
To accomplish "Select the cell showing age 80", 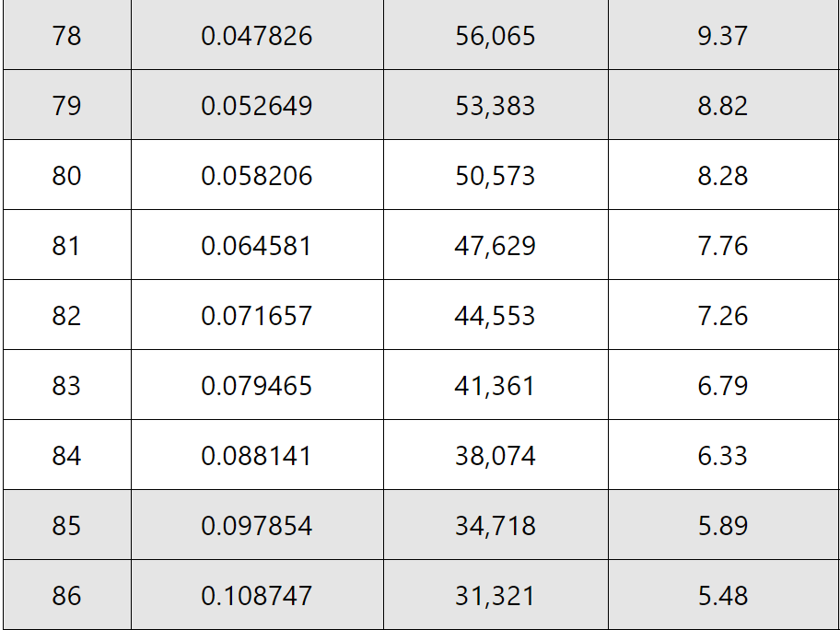I will (67, 175).
